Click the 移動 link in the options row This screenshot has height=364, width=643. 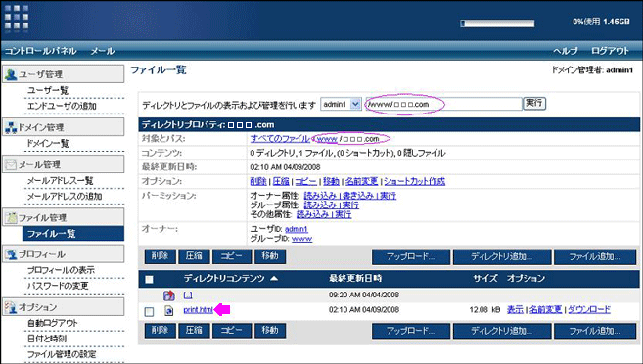point(331,181)
